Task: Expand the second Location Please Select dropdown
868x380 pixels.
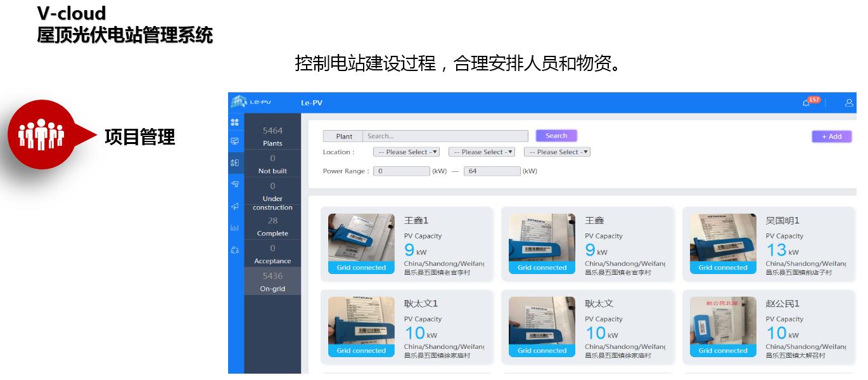Action: [x=482, y=152]
